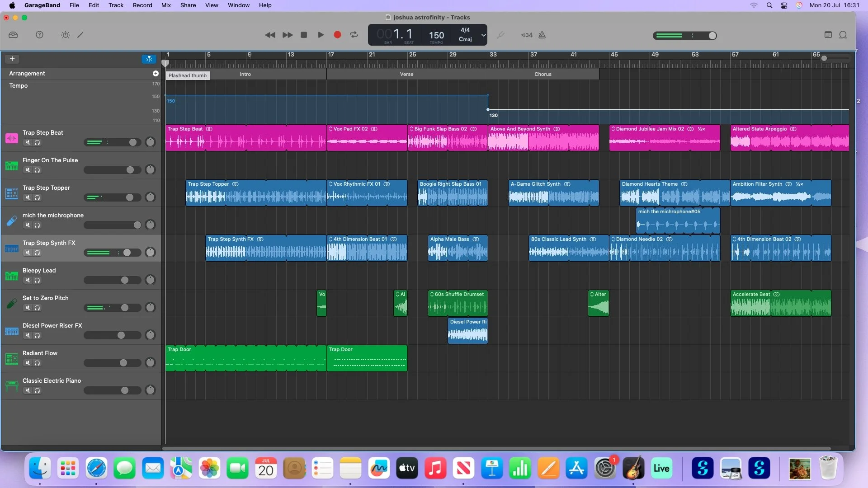Mute the Trap Step Beat track
The image size is (868, 488).
[28, 142]
